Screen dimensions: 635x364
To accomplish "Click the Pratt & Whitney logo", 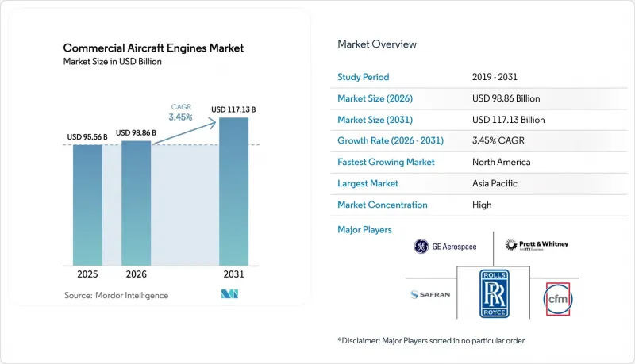I will pyautogui.click(x=537, y=244).
